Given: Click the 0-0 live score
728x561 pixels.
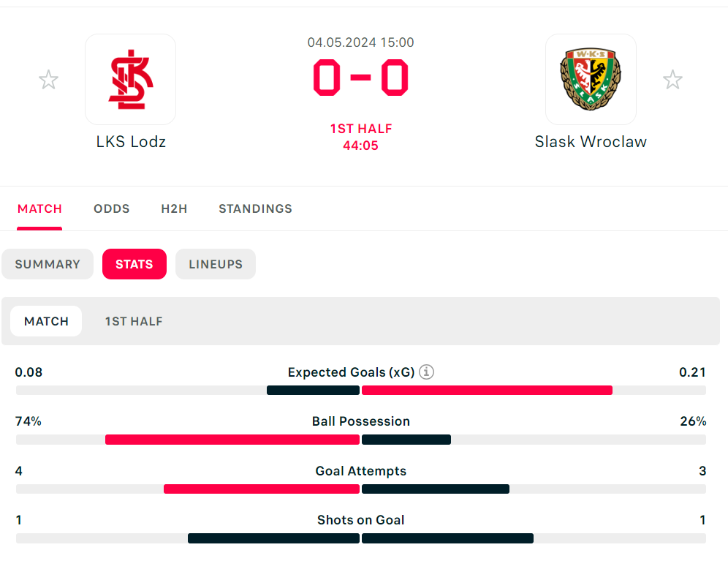Looking at the screenshot, I should 360,78.
